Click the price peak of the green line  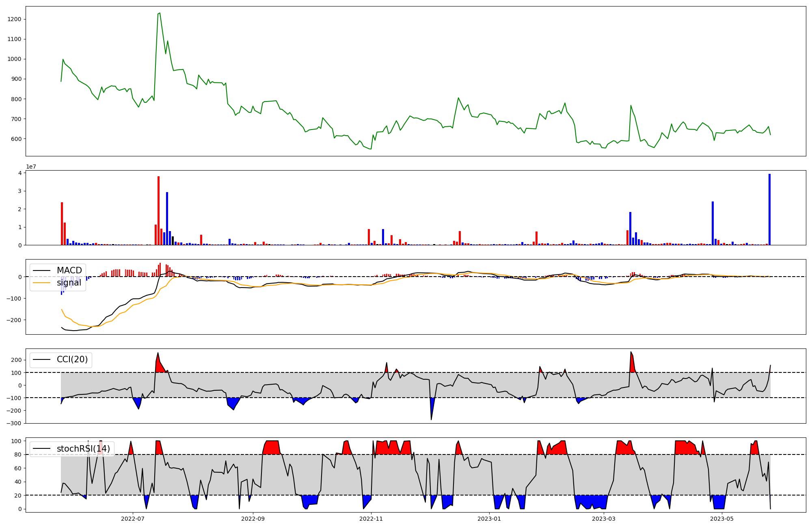pyautogui.click(x=160, y=13)
